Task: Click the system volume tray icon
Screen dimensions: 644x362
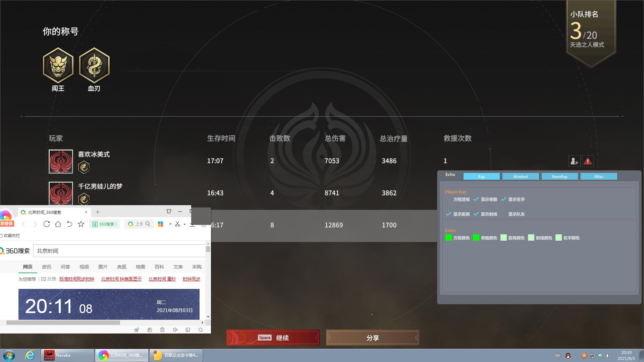Action: [x=608, y=356]
